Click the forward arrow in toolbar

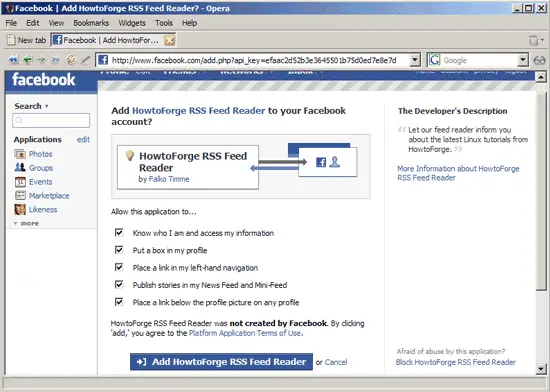click(42, 60)
